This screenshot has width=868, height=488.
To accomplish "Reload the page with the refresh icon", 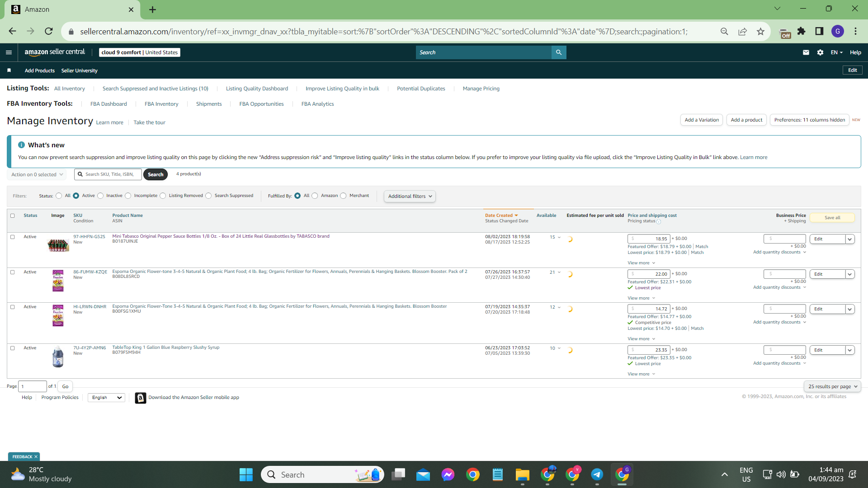I will 49,31.
